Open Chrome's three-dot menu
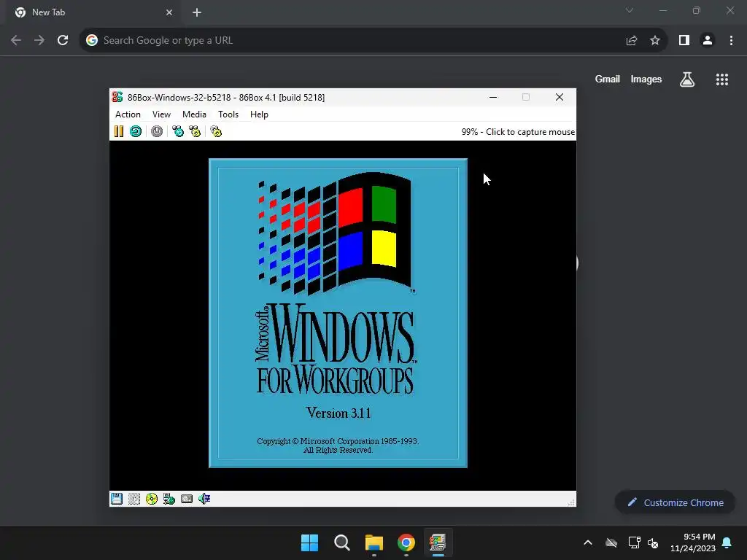This screenshot has height=560, width=747. coord(731,40)
